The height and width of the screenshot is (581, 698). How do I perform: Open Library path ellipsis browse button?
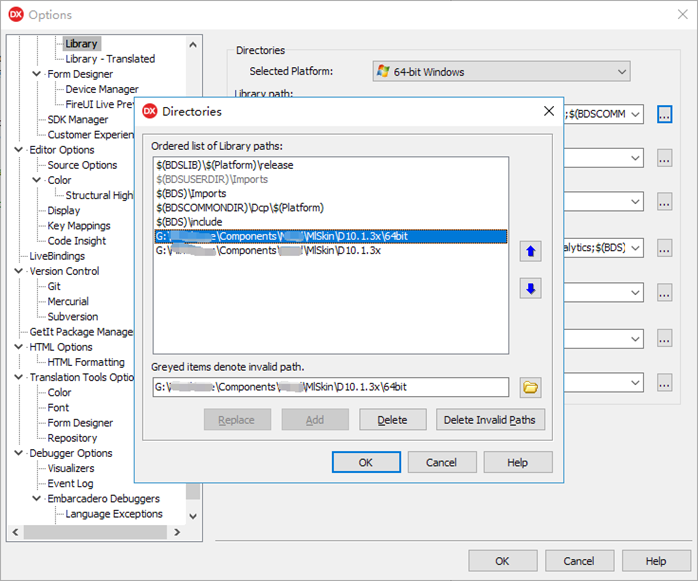click(664, 114)
